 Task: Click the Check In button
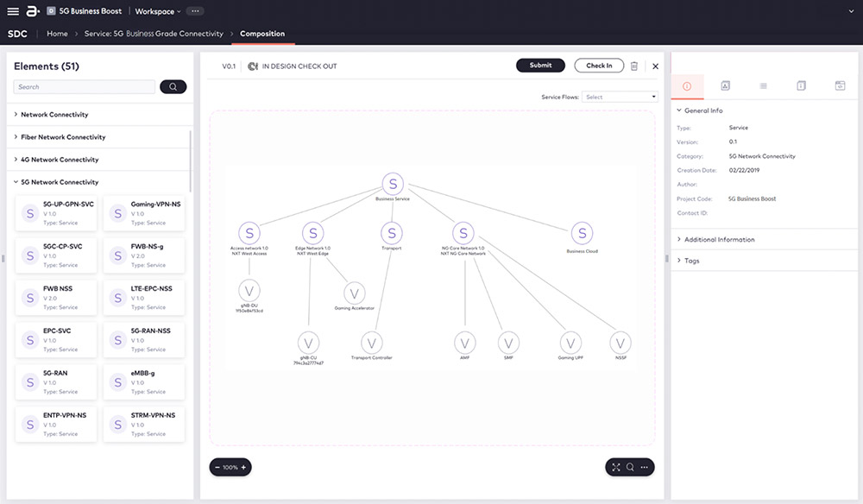click(x=599, y=66)
